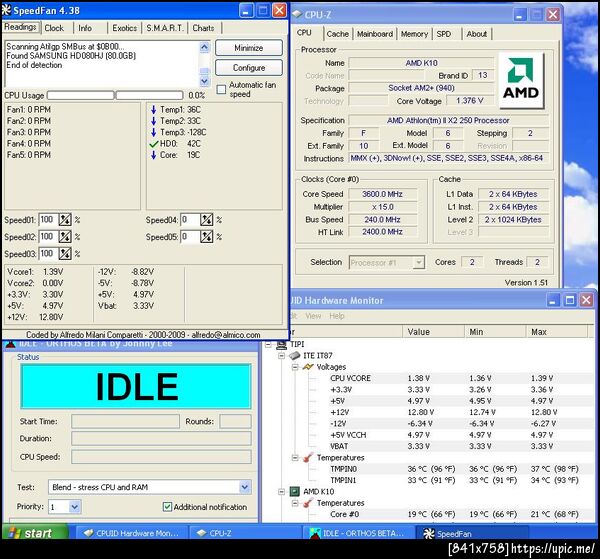This screenshot has width=600, height=559.
Task: Click the AMD K10 processor icon in tree
Action: coord(294,491)
